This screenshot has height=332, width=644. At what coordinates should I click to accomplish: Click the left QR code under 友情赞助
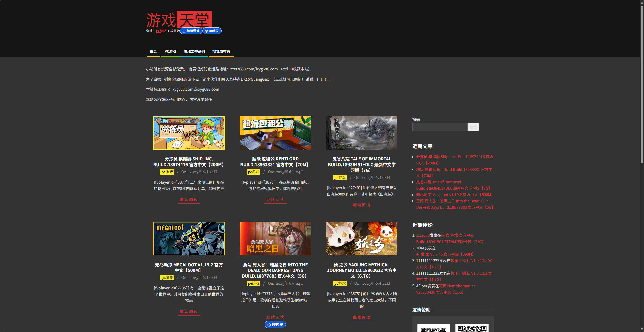point(434,328)
